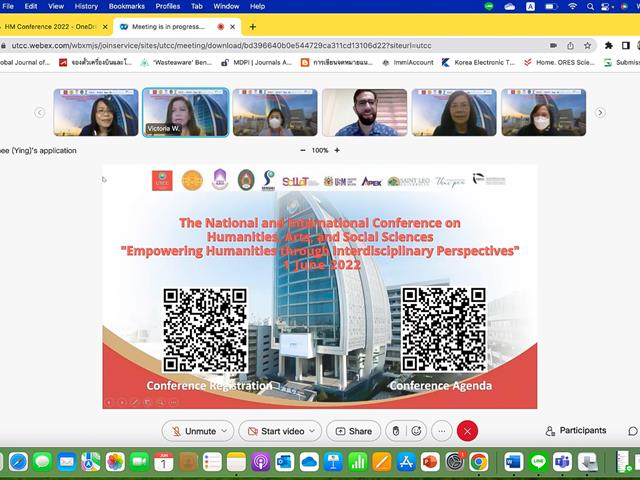Open the Bookmarks menu
This screenshot has width=640, height=480.
[127, 6]
